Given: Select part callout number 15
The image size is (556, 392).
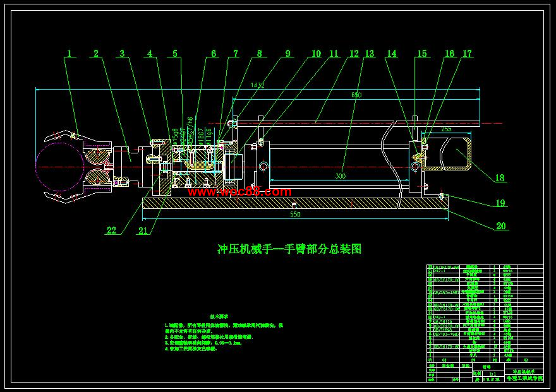Looking at the screenshot, I should [x=422, y=54].
